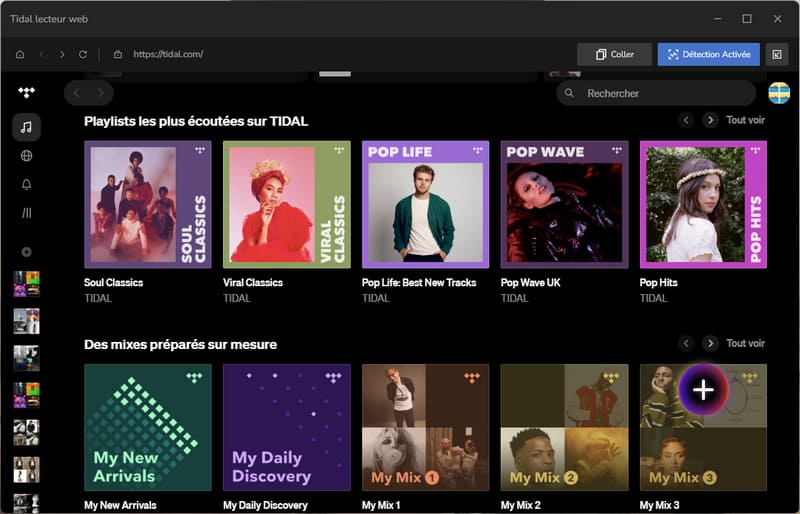The height and width of the screenshot is (514, 800).
Task: Click My Daily Discovery caption text
Action: pos(265,505)
